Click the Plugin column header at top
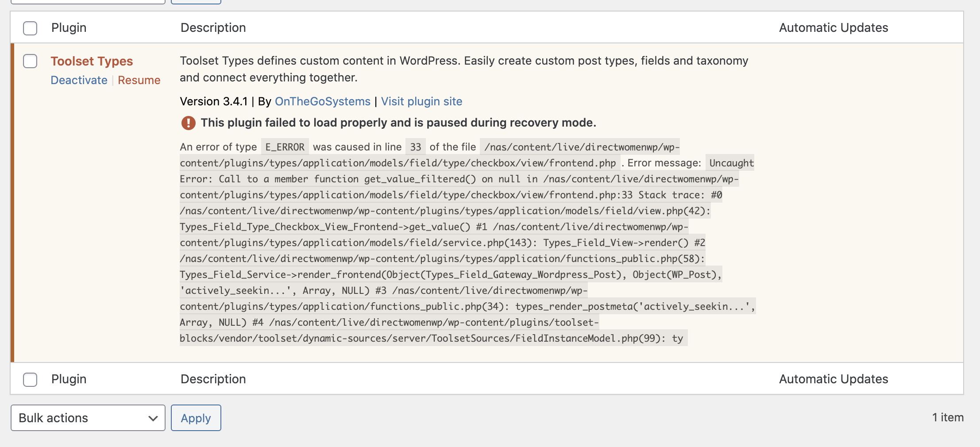 tap(69, 28)
